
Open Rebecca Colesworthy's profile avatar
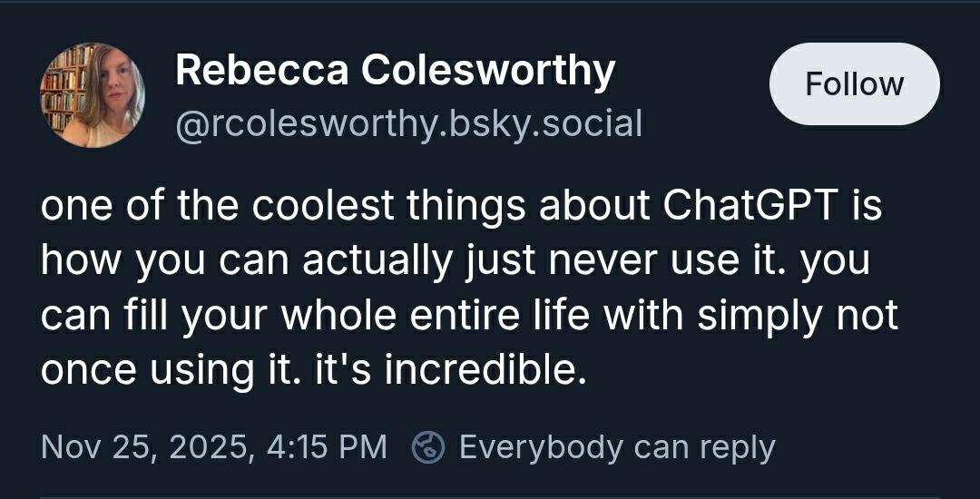93,95
